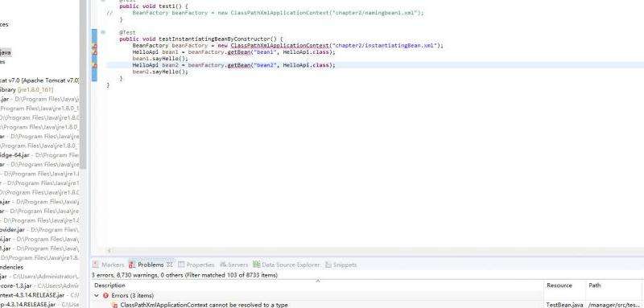Click the Package Explorer vertical scrollbar
This screenshot has width=644, height=308.
[84, 84]
